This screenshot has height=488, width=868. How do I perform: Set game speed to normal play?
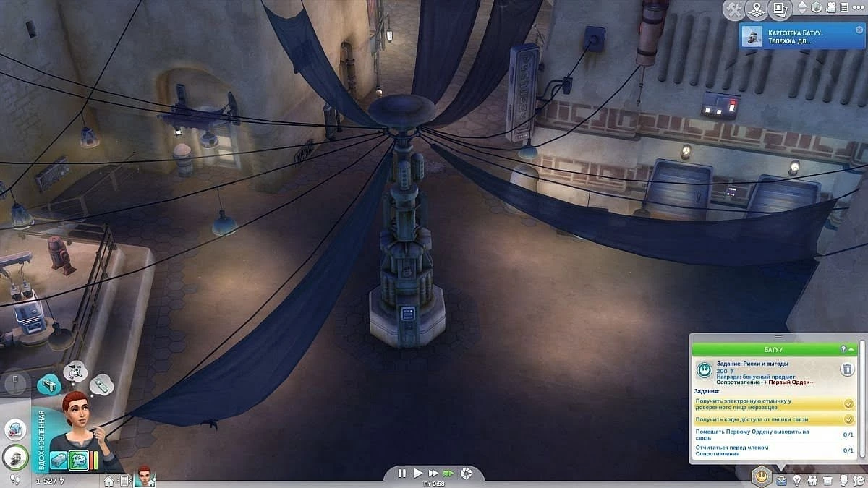[417, 474]
